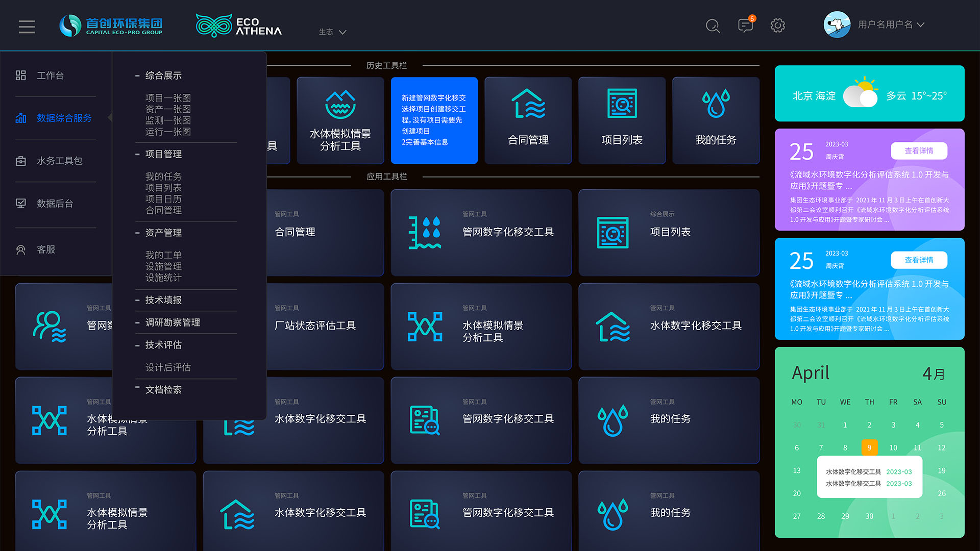Open the settings gear icon
980x551 pixels.
click(x=777, y=26)
